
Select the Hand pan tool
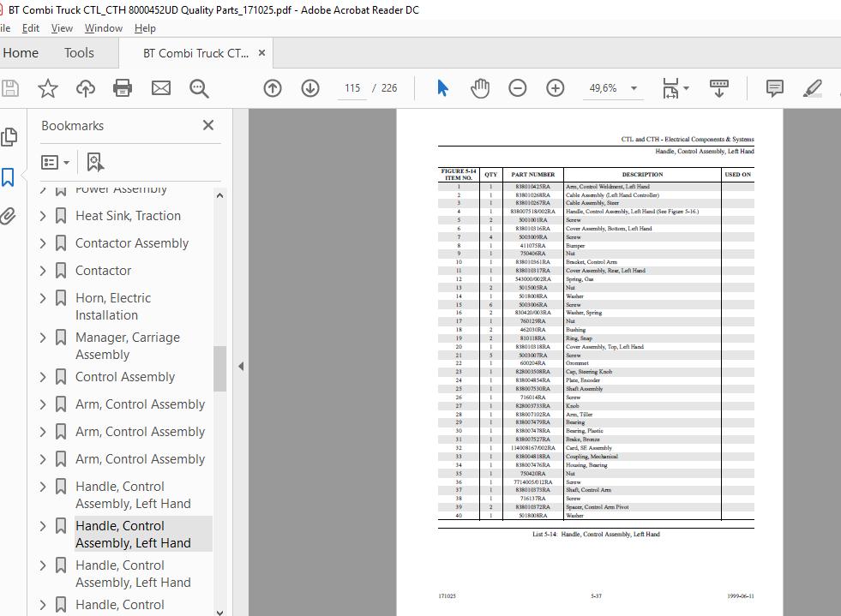(x=480, y=88)
